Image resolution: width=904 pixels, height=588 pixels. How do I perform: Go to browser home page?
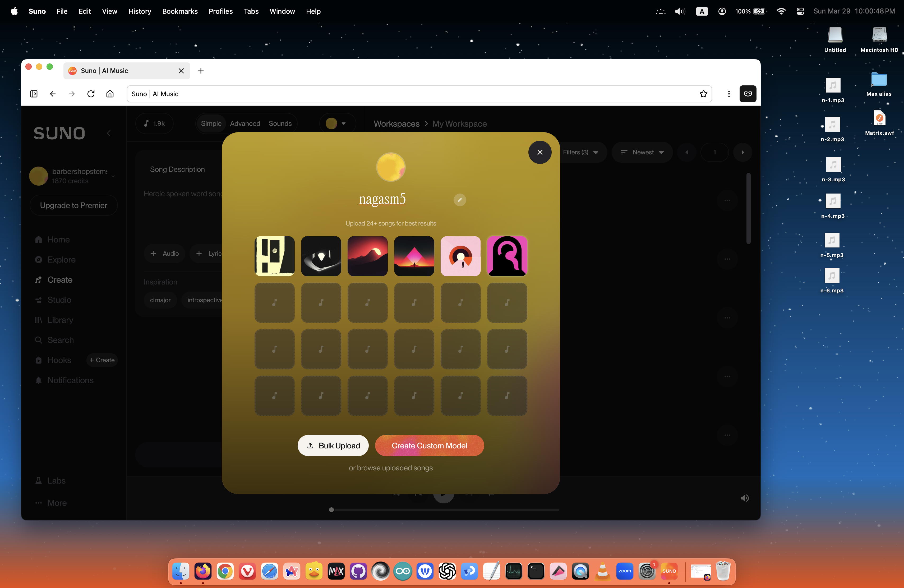coord(110,94)
